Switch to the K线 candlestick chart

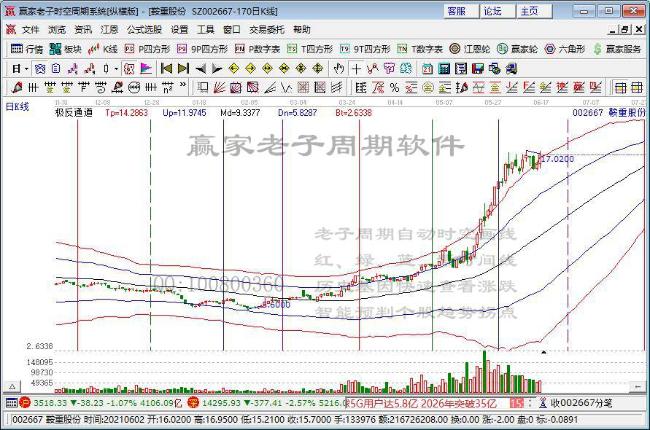click(x=103, y=49)
